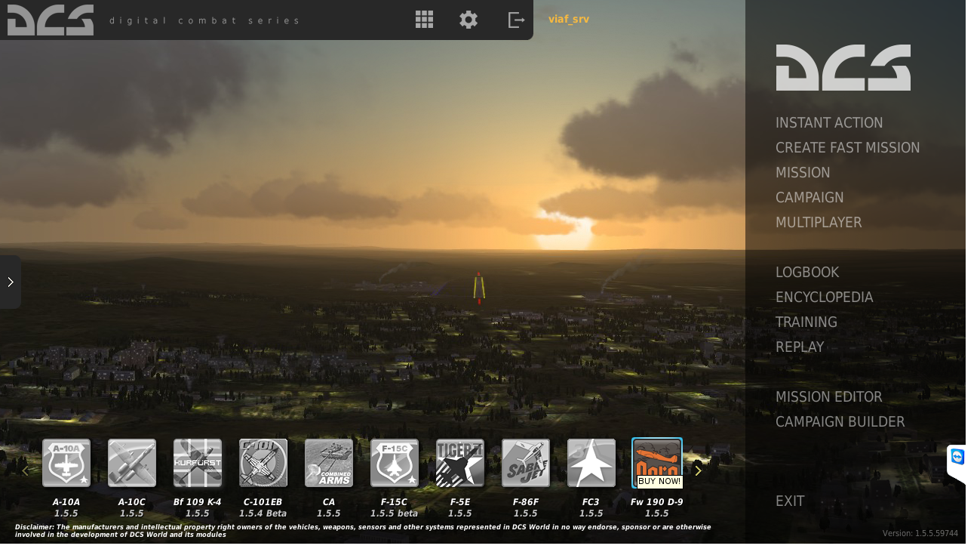
Task: Click the Fw 190 D-9 name label
Action: [657, 502]
